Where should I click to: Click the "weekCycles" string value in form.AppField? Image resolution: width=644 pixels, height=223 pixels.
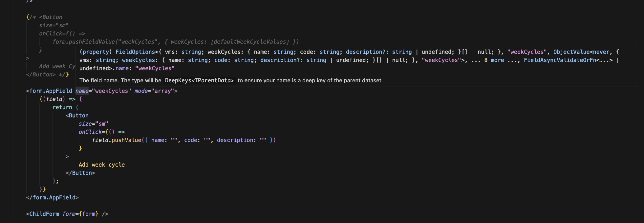coord(112,91)
